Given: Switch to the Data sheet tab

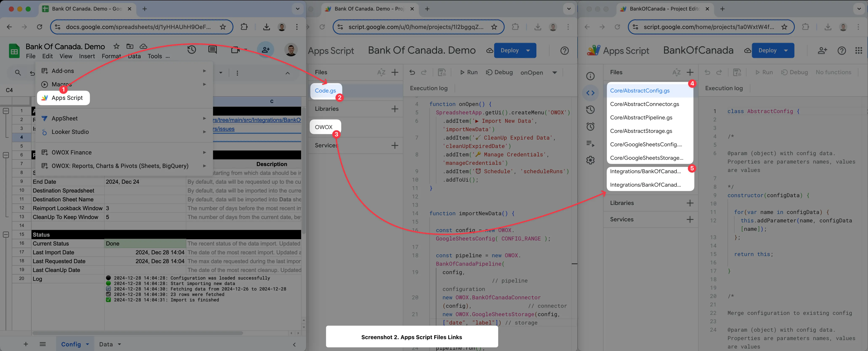Looking at the screenshot, I should tap(106, 344).
